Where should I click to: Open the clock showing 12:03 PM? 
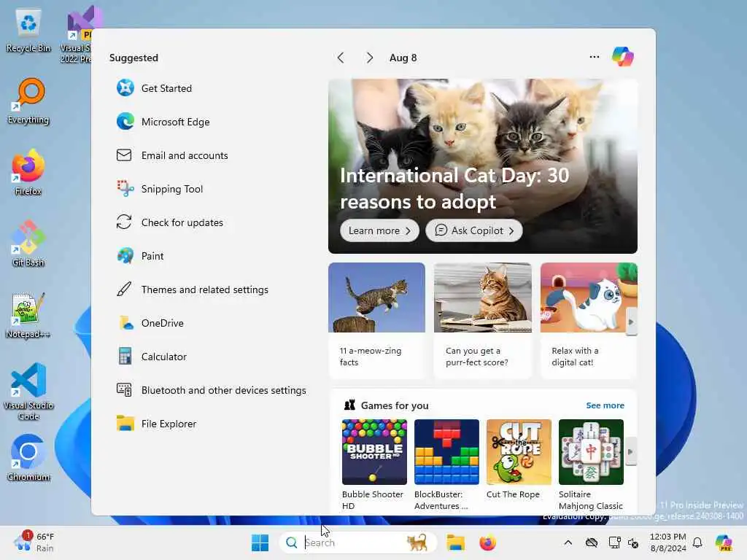click(x=668, y=542)
